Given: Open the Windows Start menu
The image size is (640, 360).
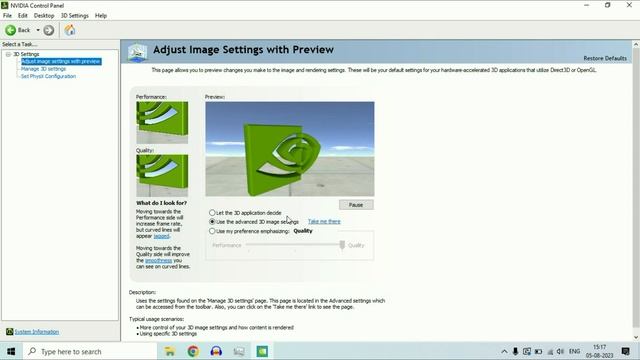Looking at the screenshot, I should pyautogui.click(x=11, y=351).
